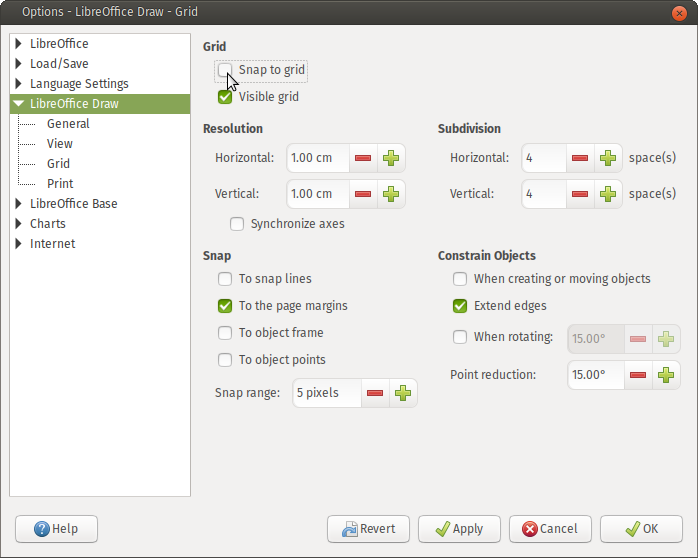698x558 pixels.
Task: Select Internet category label
Action: (x=53, y=244)
